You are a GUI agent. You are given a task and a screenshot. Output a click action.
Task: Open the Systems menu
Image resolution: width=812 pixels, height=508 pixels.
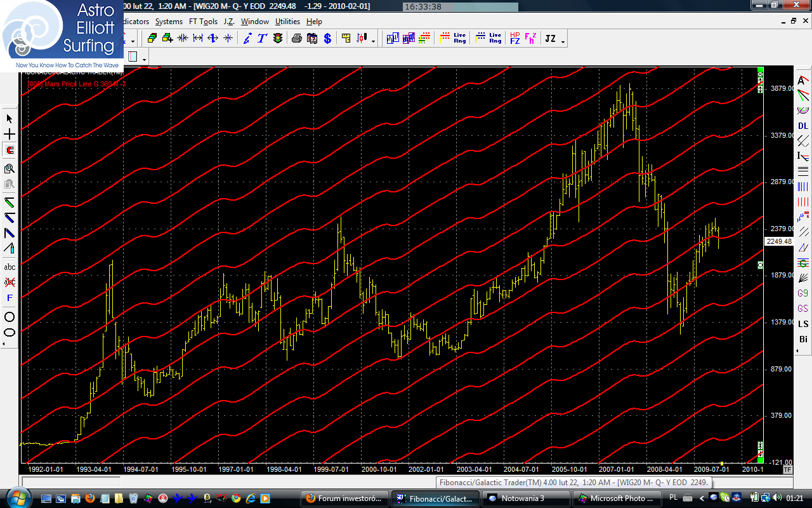click(169, 22)
